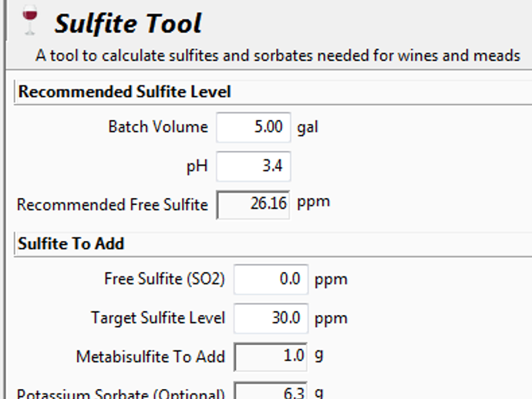Click the pH label text

point(197,166)
